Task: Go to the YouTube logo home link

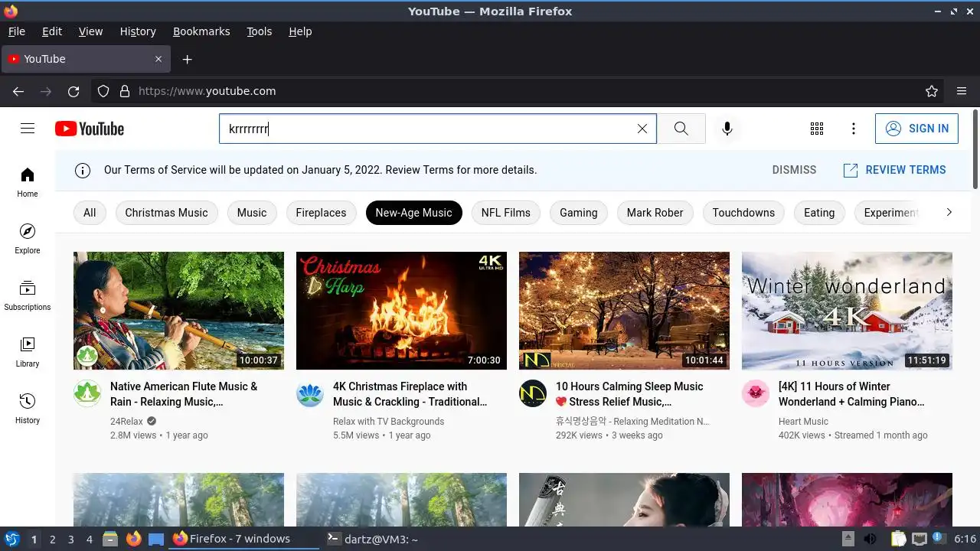Action: coord(90,129)
